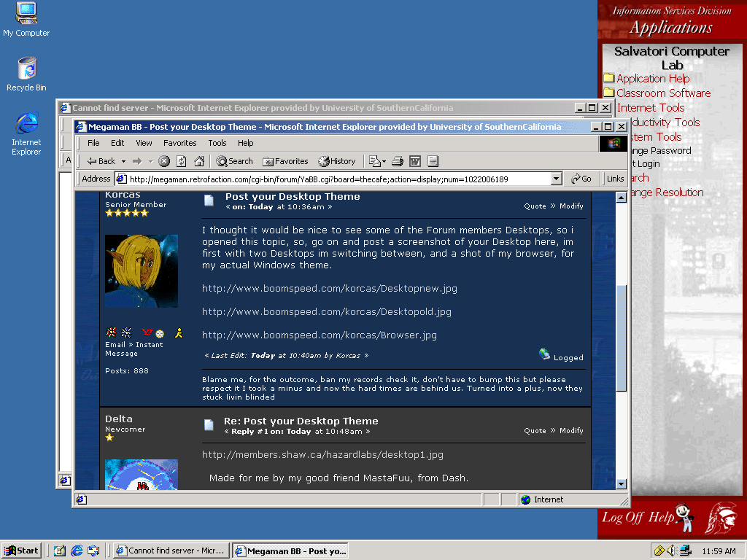
Task: Open the Mail icon dropdown arrow
Action: pyautogui.click(x=385, y=161)
